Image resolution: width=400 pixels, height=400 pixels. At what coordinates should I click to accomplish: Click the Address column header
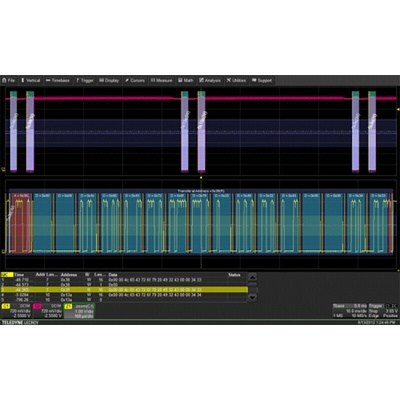click(x=69, y=275)
